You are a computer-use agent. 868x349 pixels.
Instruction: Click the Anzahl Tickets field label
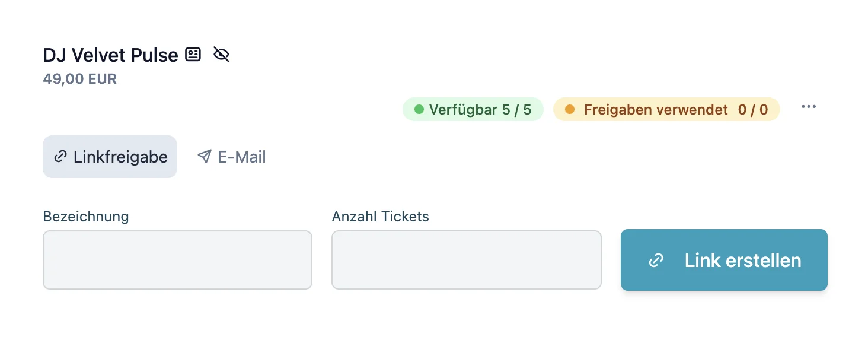pos(380,217)
